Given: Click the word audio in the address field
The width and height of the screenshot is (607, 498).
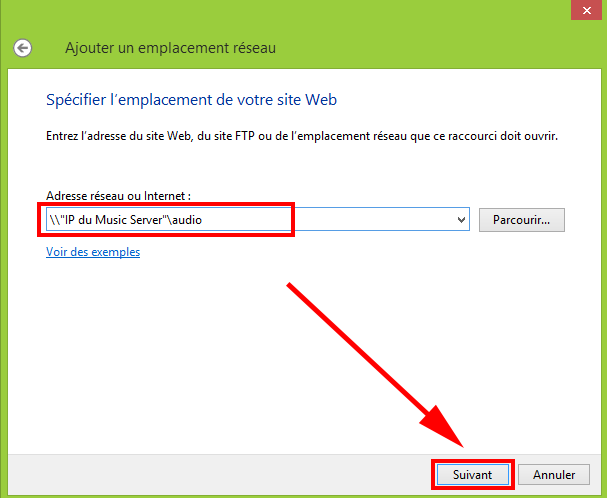Looking at the screenshot, I should (x=187, y=220).
